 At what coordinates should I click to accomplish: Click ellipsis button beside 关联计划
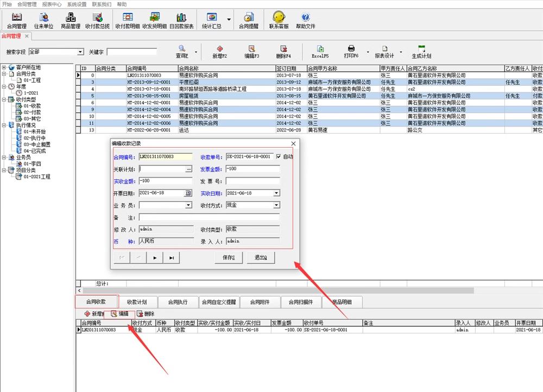tap(188, 169)
